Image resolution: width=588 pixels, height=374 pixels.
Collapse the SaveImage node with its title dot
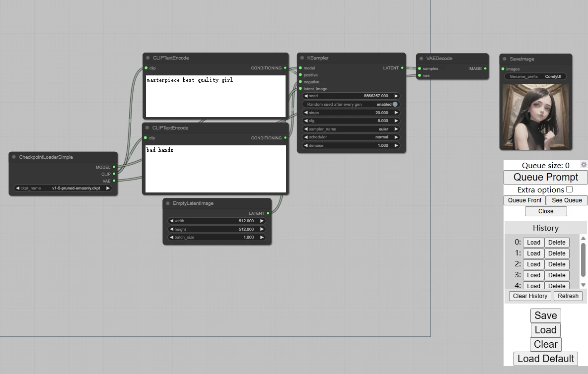coord(505,59)
